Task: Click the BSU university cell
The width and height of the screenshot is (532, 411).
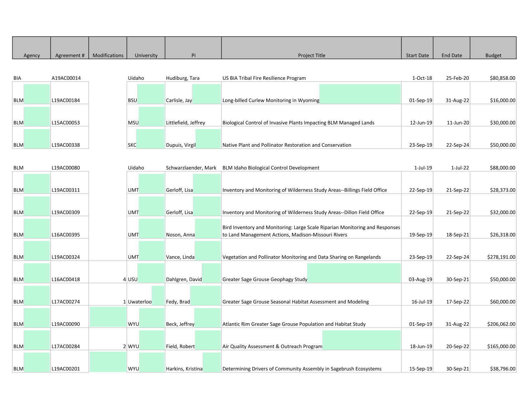Action: [x=132, y=100]
